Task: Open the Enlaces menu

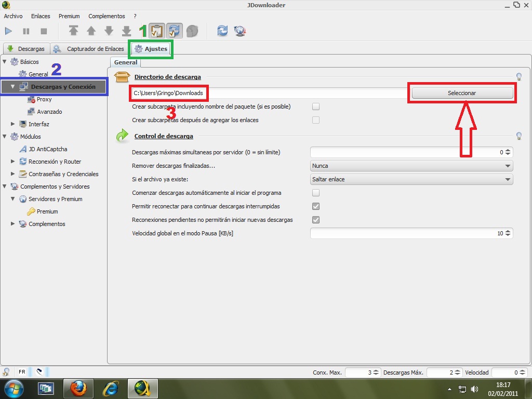Action: click(41, 16)
